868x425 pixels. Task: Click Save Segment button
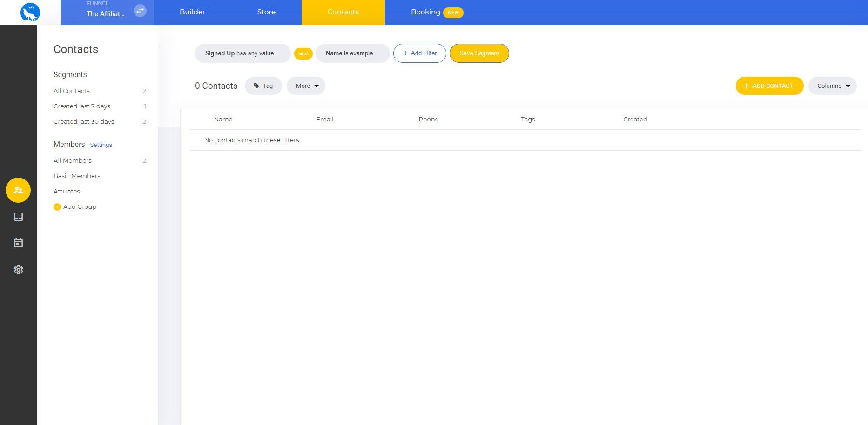point(479,53)
